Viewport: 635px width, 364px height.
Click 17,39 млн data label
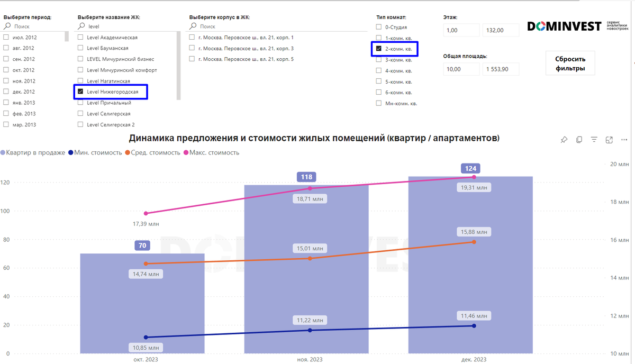[146, 224]
